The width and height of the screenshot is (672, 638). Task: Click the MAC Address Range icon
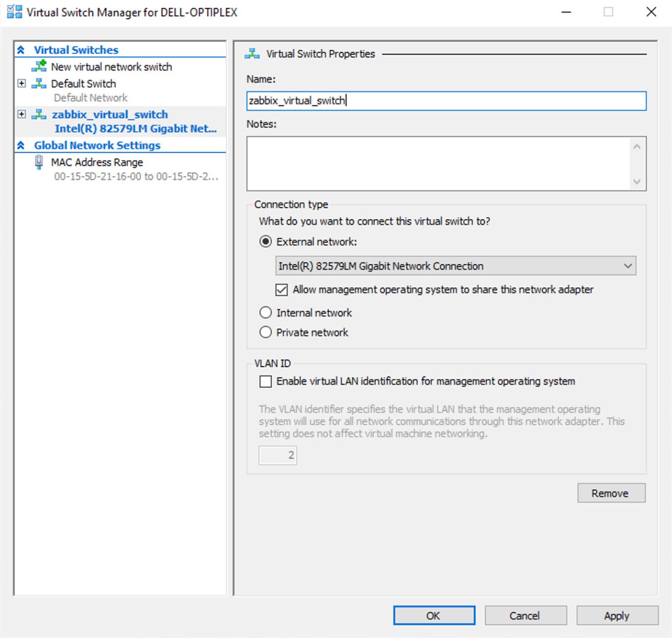click(x=39, y=162)
